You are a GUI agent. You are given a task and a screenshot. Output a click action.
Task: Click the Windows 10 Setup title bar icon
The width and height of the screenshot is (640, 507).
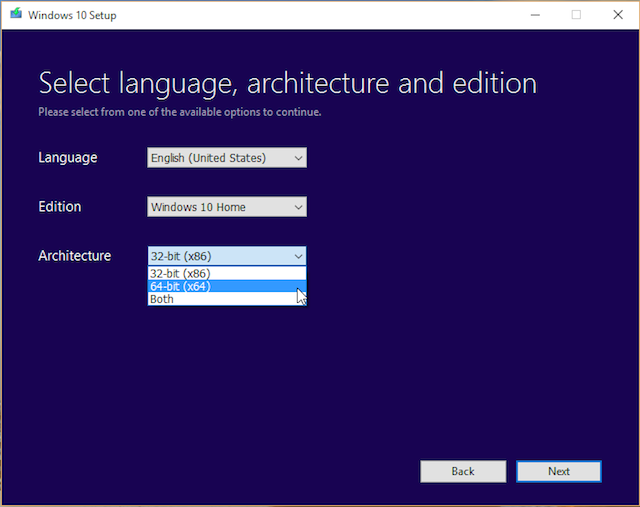click(14, 15)
